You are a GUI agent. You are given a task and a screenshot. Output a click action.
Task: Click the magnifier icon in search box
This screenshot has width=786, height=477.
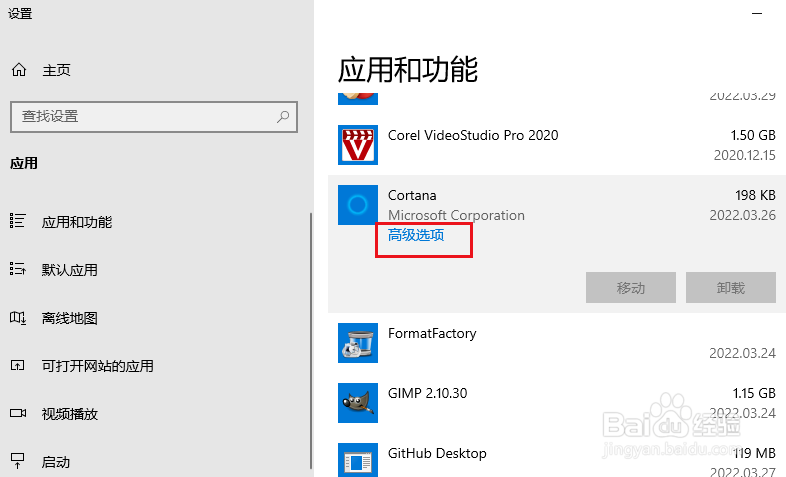(283, 117)
